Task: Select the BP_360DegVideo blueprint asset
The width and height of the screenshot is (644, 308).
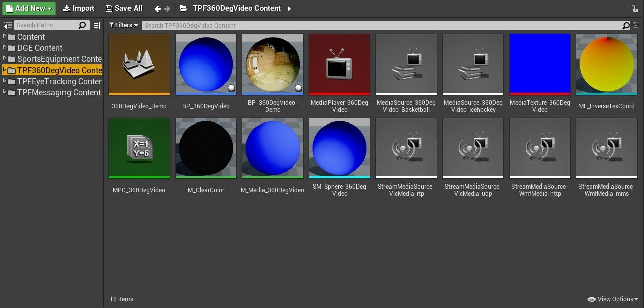Action: [x=206, y=73]
